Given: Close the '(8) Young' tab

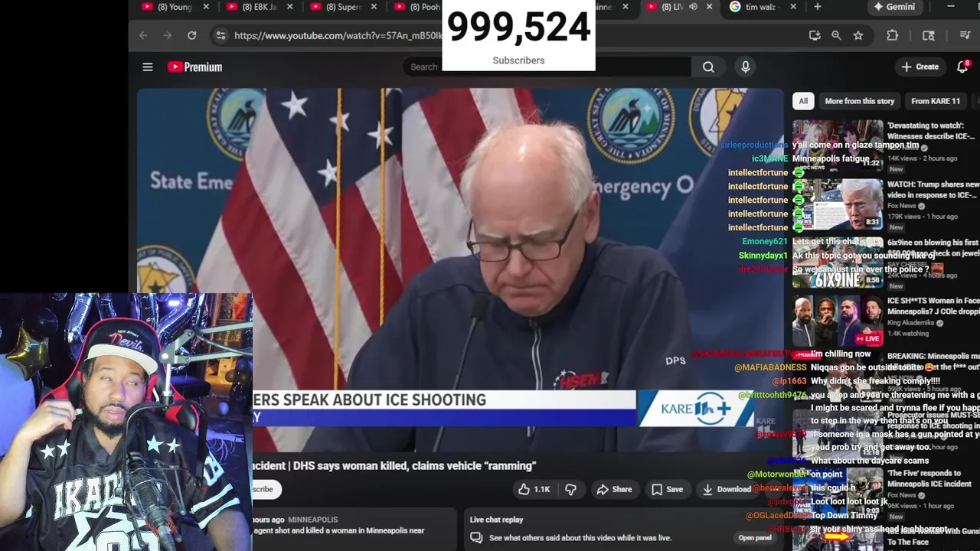Looking at the screenshot, I should (206, 7).
